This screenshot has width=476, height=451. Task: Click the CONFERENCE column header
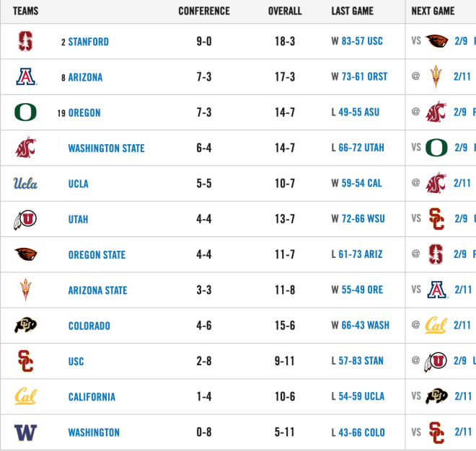click(204, 12)
